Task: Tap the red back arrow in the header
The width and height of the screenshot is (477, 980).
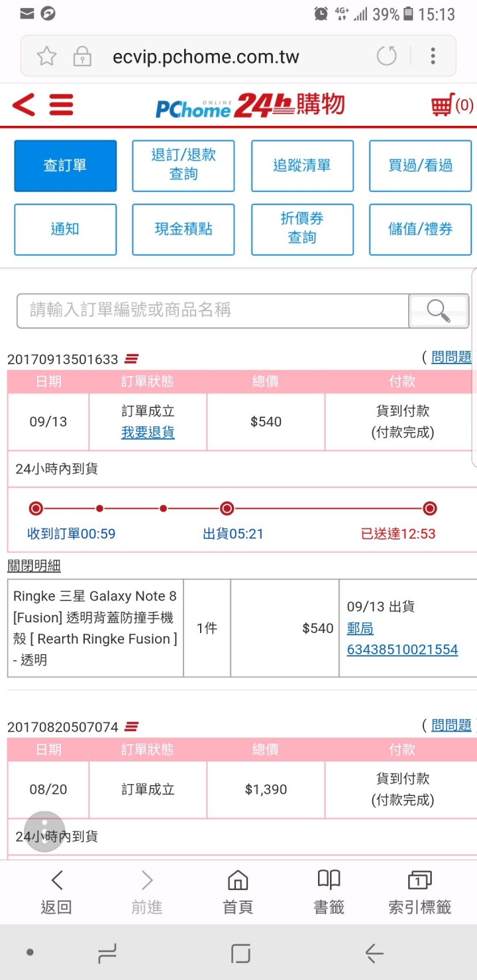Action: (x=24, y=105)
